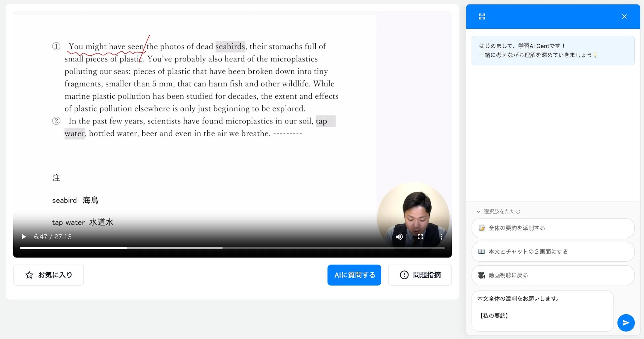
Task: Mute the video volume
Action: click(x=399, y=237)
